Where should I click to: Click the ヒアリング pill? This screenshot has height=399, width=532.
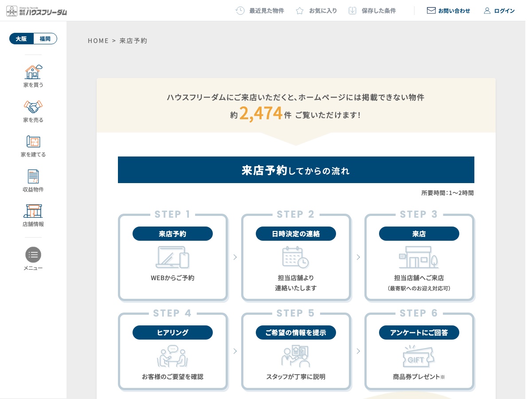click(172, 332)
